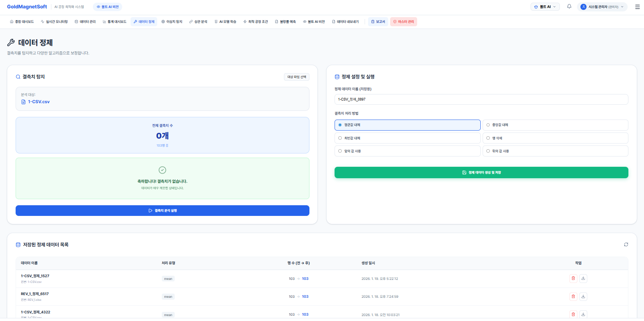Select the 행 삭제 radio option
The height and width of the screenshot is (321, 644).
pos(488,138)
